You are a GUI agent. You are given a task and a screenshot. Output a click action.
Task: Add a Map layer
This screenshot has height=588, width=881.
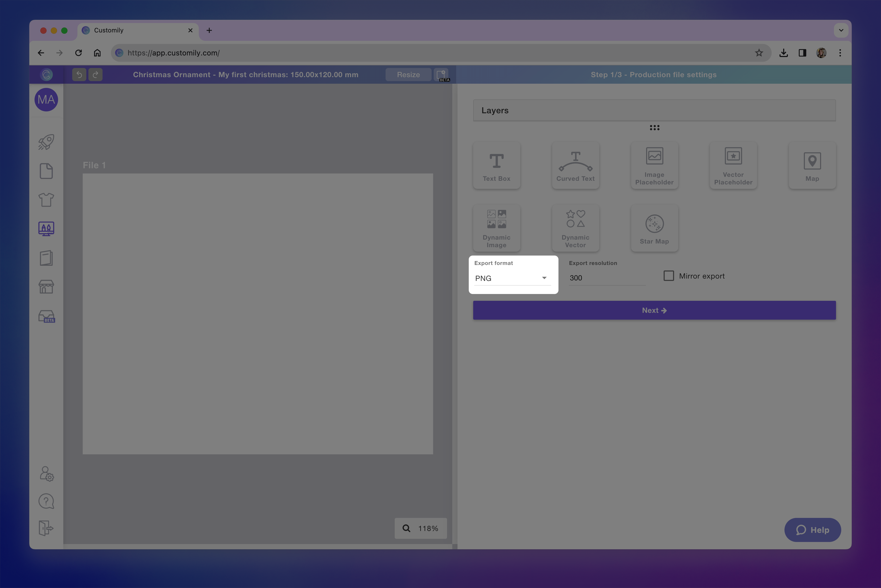click(x=812, y=165)
